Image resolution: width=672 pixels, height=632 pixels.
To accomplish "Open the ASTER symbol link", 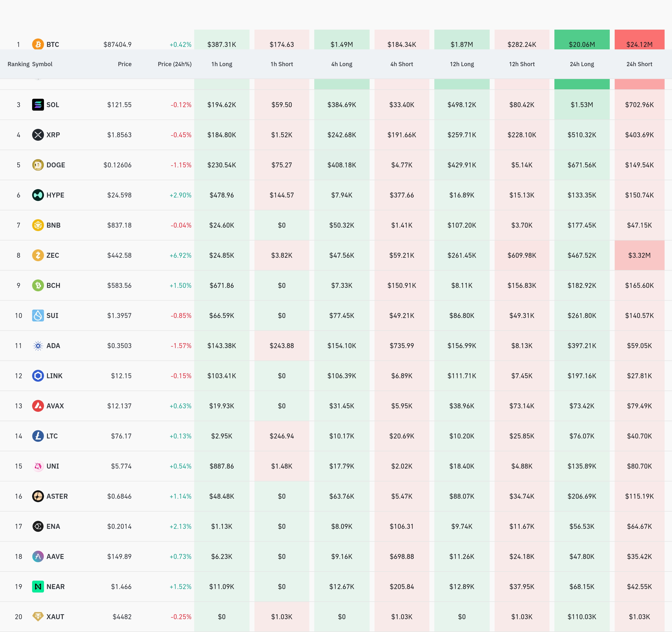I will point(57,496).
